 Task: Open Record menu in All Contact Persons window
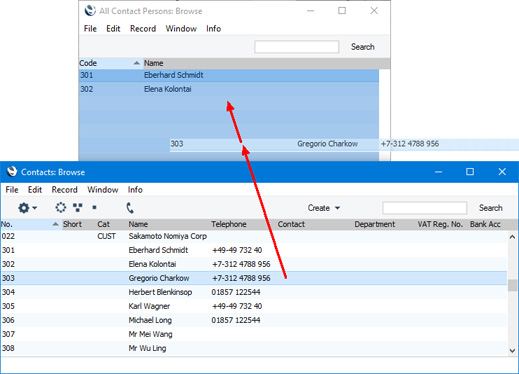143,29
